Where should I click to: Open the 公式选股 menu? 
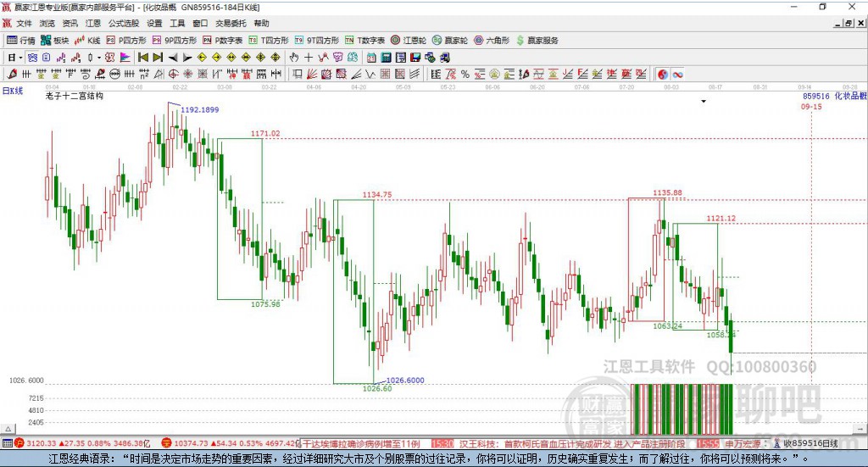coord(124,23)
